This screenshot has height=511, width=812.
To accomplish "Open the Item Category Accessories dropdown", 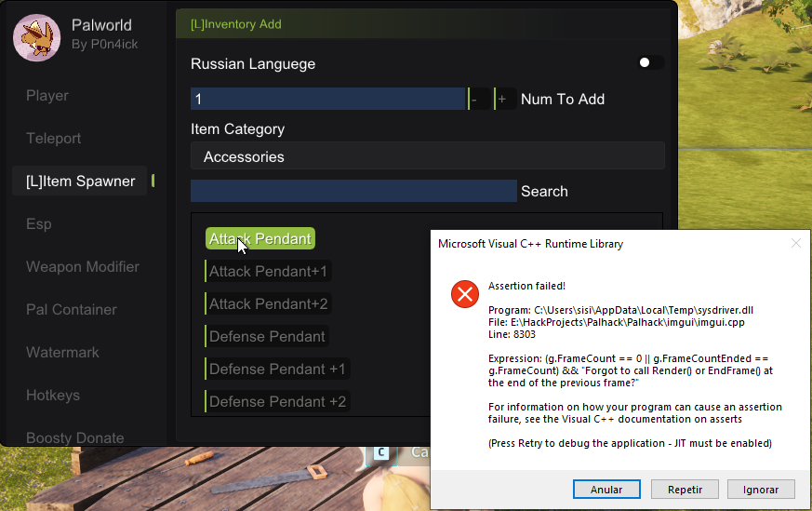I will pos(427,156).
